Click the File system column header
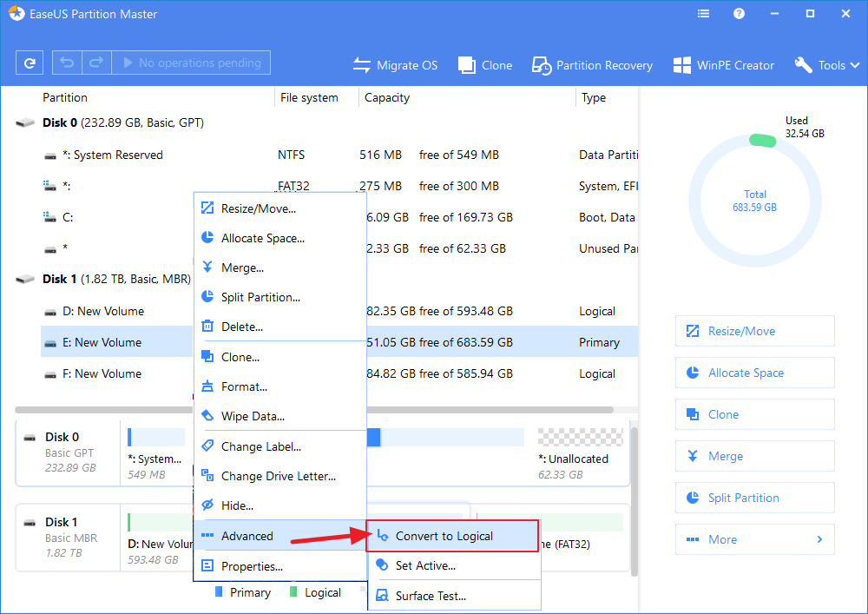Screen dimensions: 868x614 tap(309, 97)
